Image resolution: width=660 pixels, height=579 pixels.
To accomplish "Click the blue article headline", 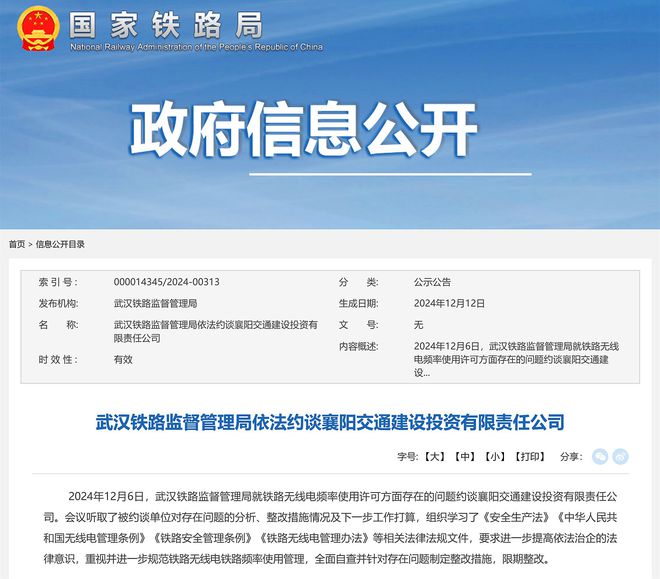I will [330, 422].
